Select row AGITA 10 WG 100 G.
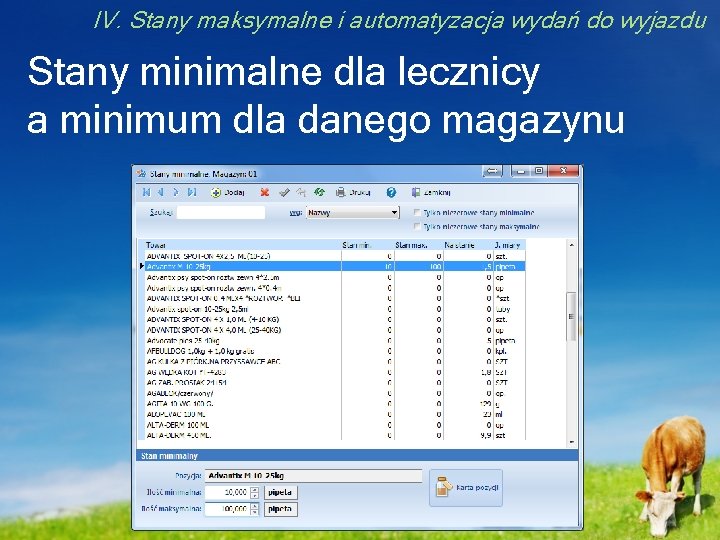720x540 pixels. (335, 404)
